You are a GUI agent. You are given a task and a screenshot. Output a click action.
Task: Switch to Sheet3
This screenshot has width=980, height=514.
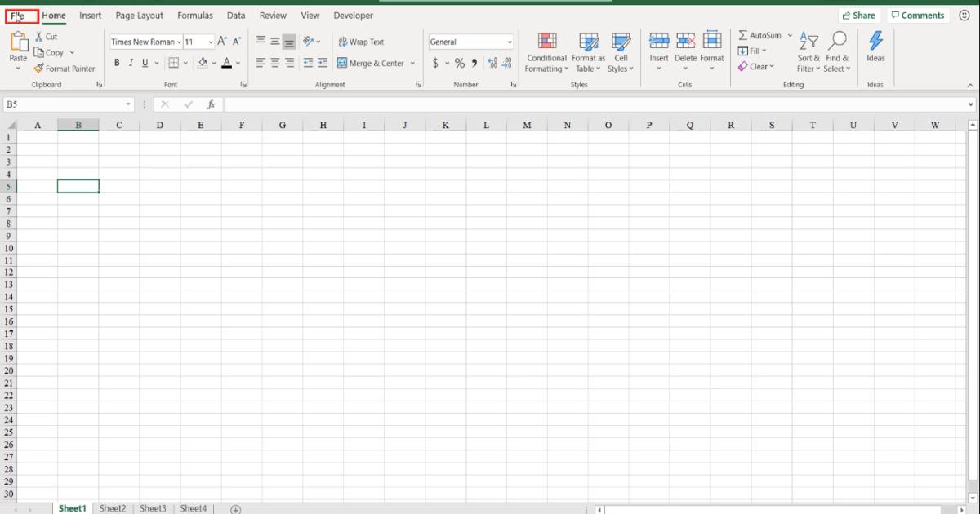(153, 507)
